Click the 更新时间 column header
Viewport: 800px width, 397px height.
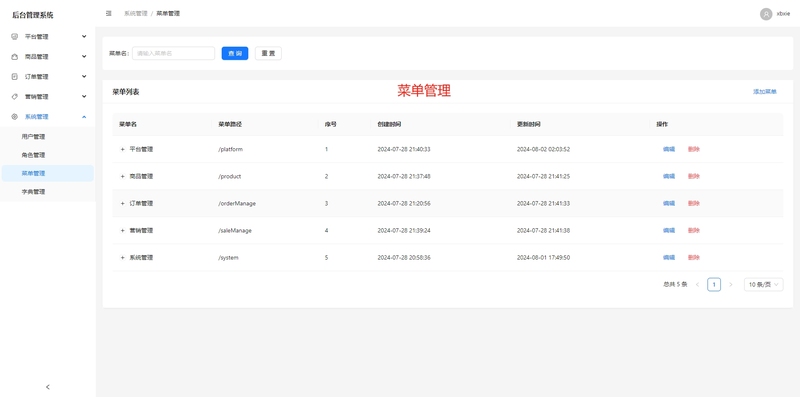[529, 125]
